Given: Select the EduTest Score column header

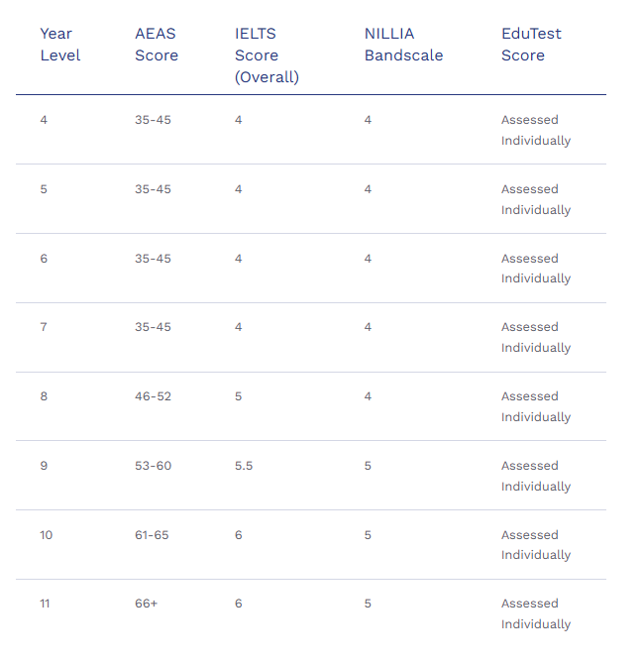Looking at the screenshot, I should point(531,45).
